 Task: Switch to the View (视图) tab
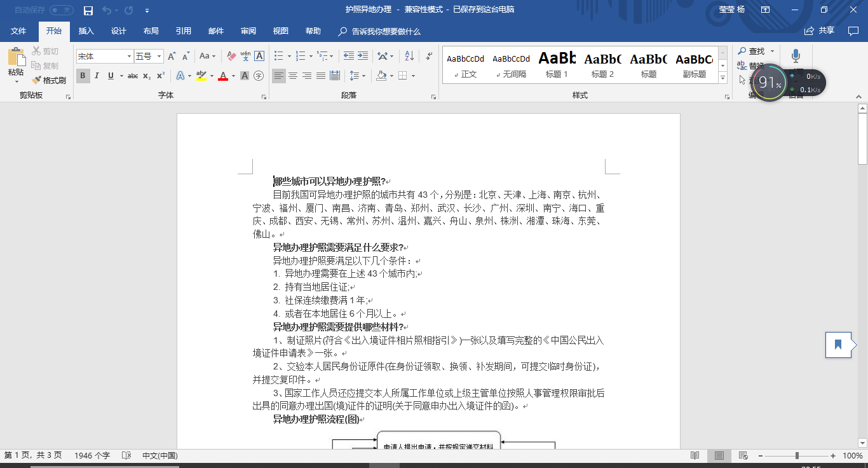[x=280, y=31]
